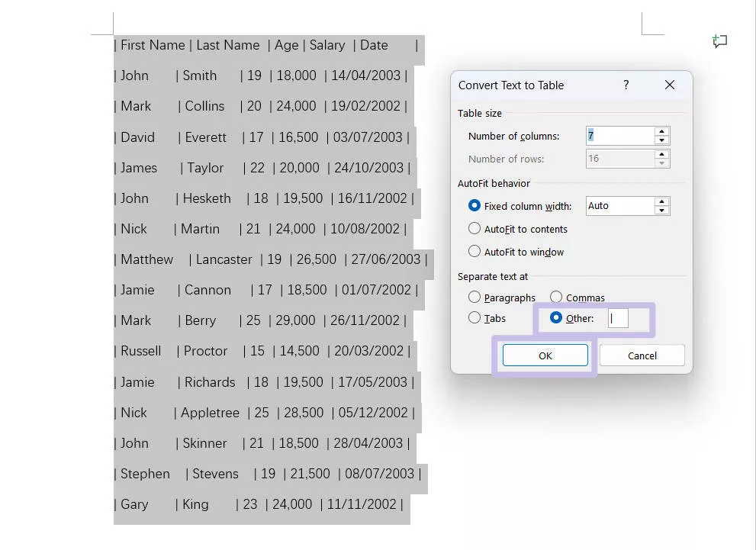Click the first name 'Gary'

pyautogui.click(x=134, y=505)
